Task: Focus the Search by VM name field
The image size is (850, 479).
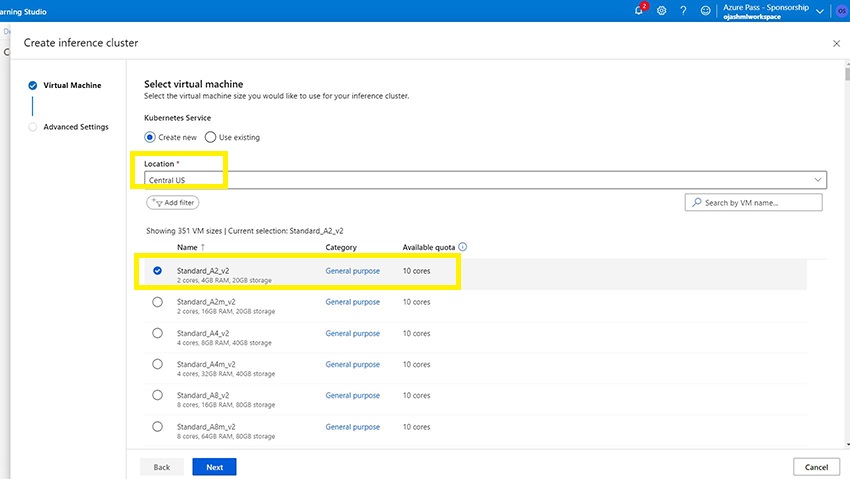Action: [754, 203]
